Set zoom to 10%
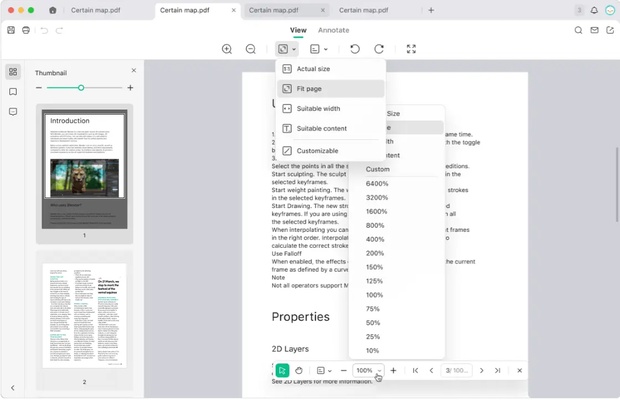Viewport: 620px width, 400px height. click(x=372, y=351)
